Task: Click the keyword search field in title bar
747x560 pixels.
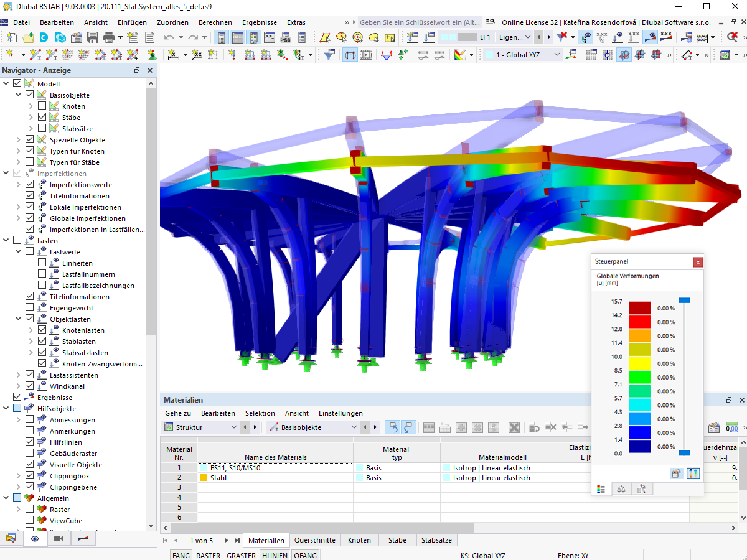Action: (420, 22)
